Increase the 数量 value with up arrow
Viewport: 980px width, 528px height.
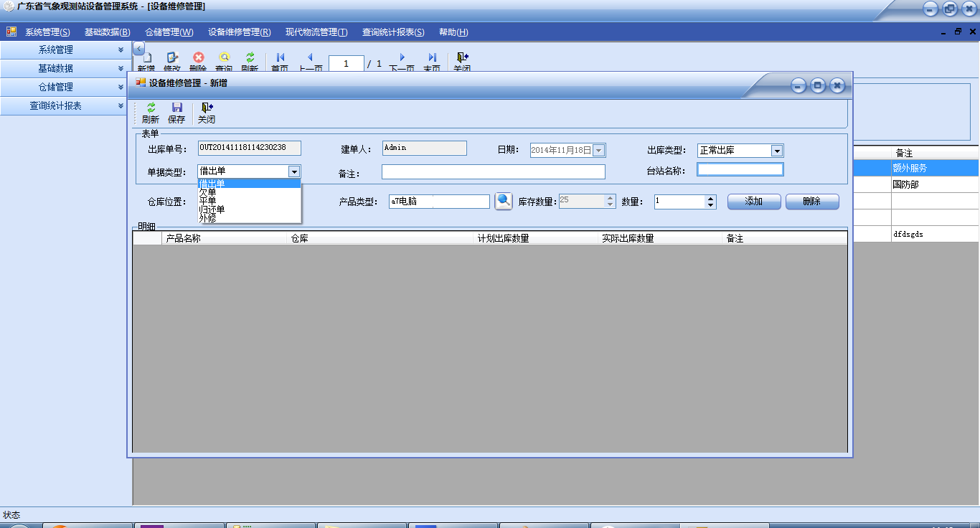click(x=710, y=199)
